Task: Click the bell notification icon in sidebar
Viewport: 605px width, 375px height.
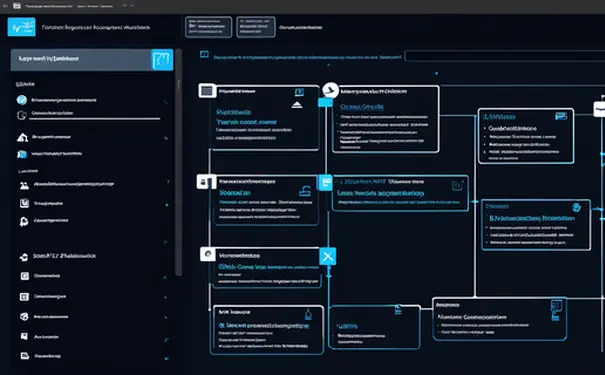Action: coord(24,221)
